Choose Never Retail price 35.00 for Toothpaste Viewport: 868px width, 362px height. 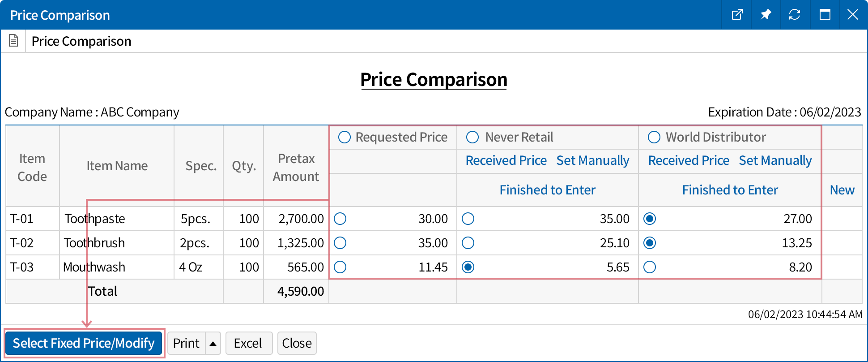click(x=468, y=219)
